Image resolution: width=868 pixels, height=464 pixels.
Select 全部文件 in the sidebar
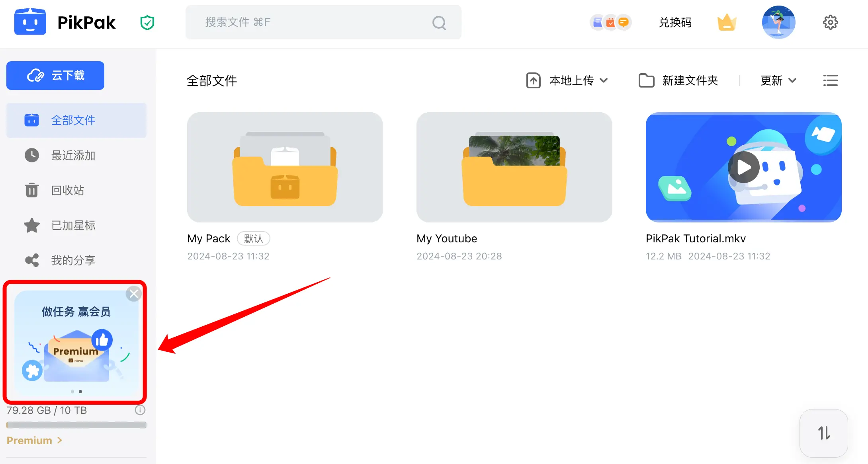point(76,120)
